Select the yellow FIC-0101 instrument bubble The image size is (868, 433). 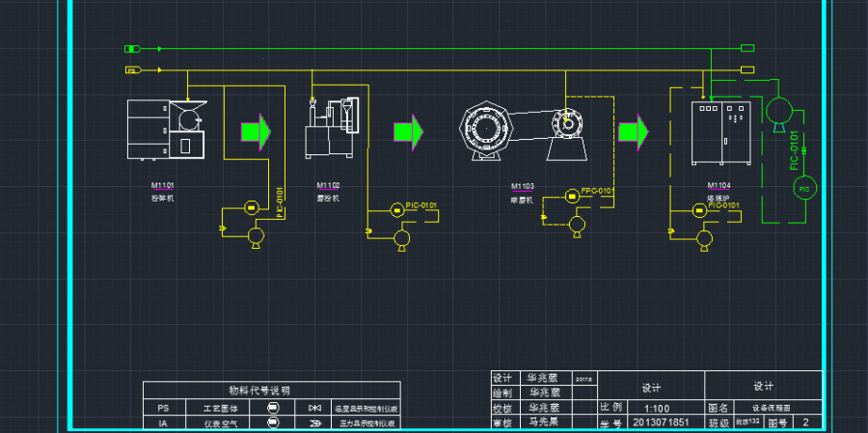tap(700, 210)
